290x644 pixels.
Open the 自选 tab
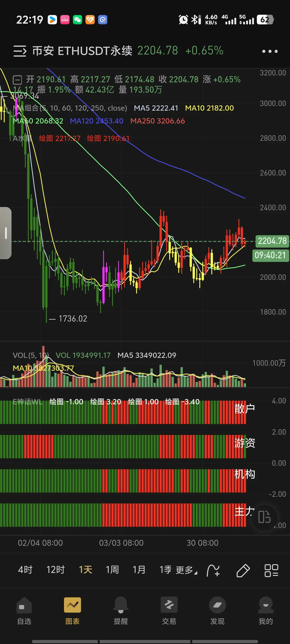[24, 611]
